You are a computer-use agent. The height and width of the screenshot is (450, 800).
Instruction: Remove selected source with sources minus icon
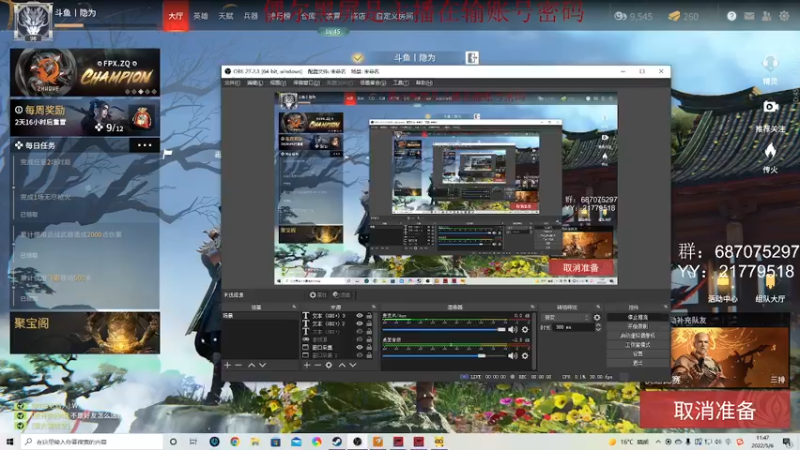pyautogui.click(x=317, y=365)
